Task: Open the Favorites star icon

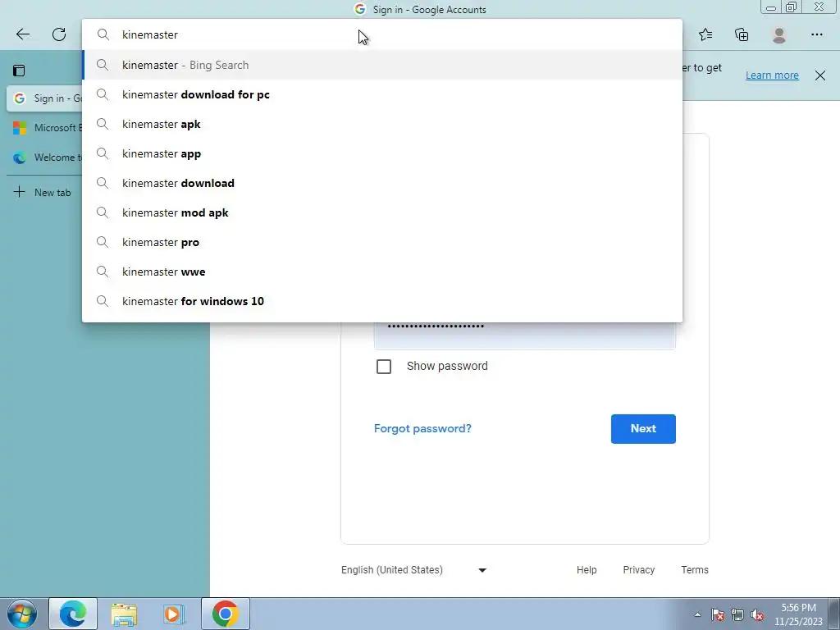Action: 705,34
